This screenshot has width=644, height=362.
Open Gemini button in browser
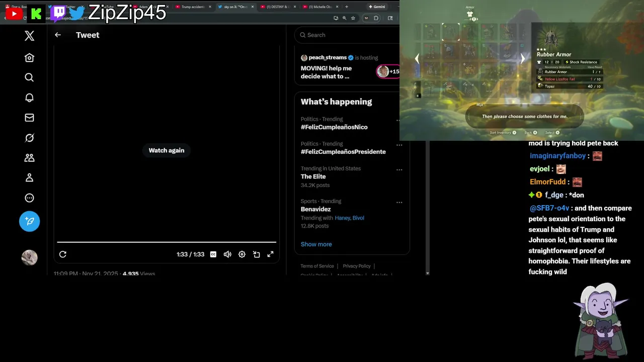pos(377,7)
